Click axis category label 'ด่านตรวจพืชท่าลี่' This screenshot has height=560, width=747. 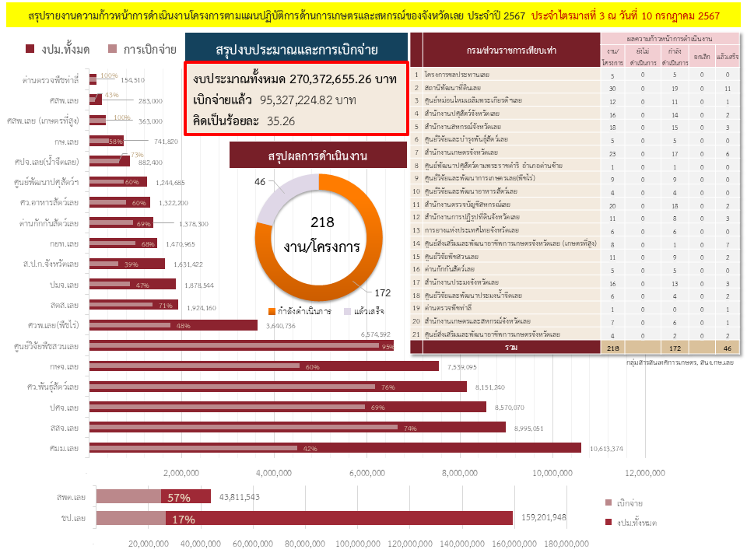click(x=50, y=80)
